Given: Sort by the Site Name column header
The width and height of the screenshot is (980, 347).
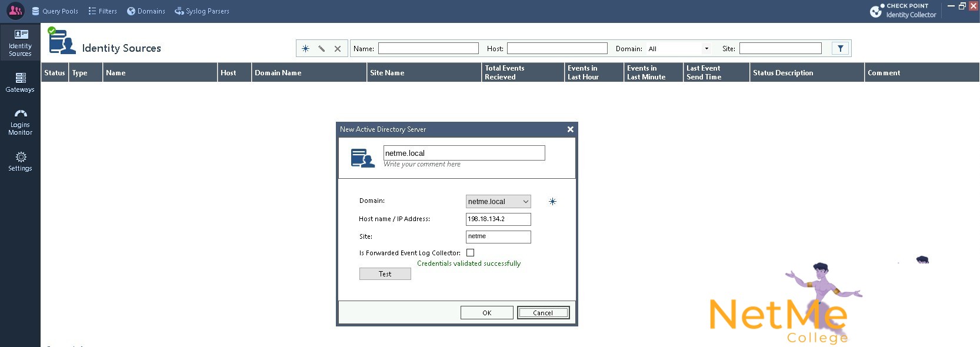Looking at the screenshot, I should click(424, 73).
